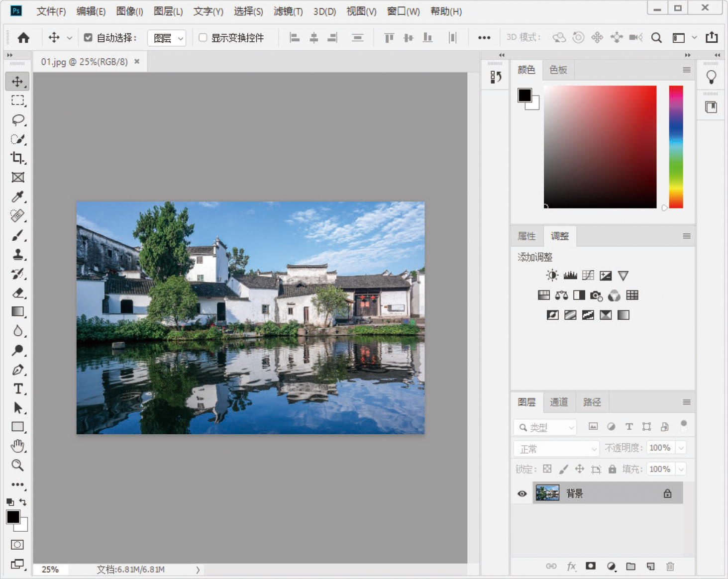Select the Spot Healing Brush tool
Viewport: 728px width, 579px height.
[17, 216]
